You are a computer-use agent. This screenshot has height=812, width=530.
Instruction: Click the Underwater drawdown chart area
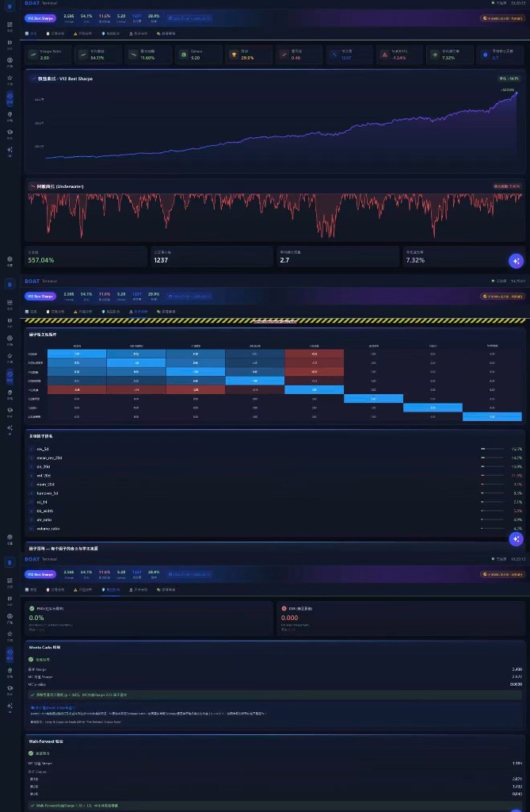pyautogui.click(x=275, y=216)
